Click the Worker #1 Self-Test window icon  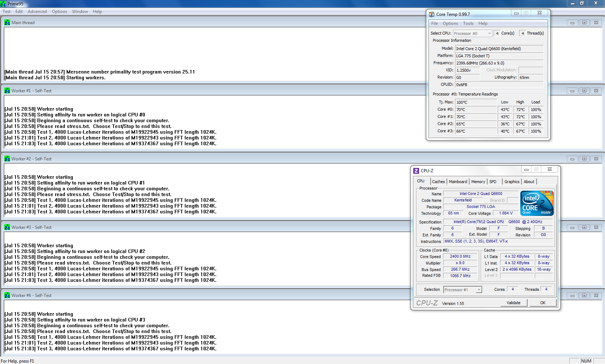7,91
